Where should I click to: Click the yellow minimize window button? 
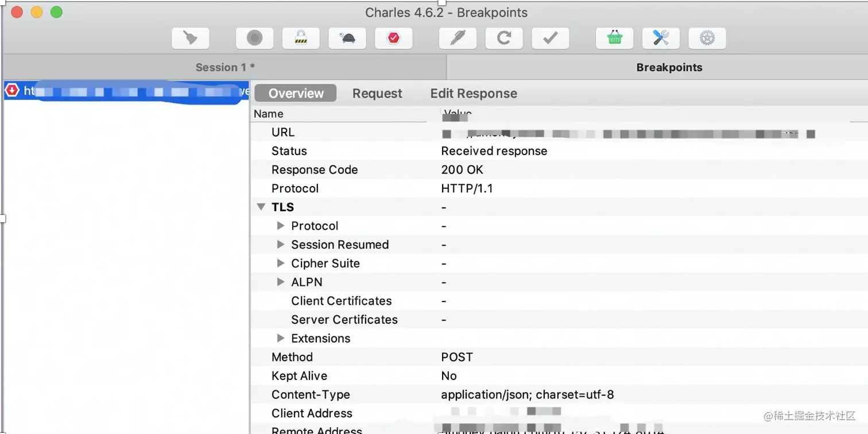(37, 12)
